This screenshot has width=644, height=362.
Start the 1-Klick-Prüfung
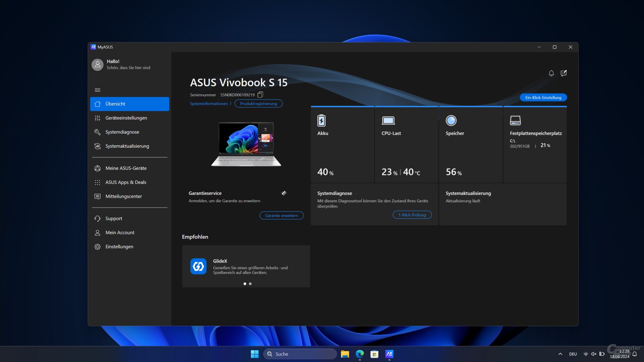coord(412,215)
